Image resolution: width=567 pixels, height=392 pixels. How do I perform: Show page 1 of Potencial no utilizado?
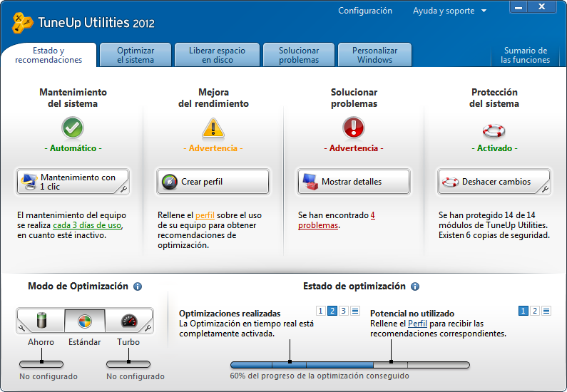point(523,311)
